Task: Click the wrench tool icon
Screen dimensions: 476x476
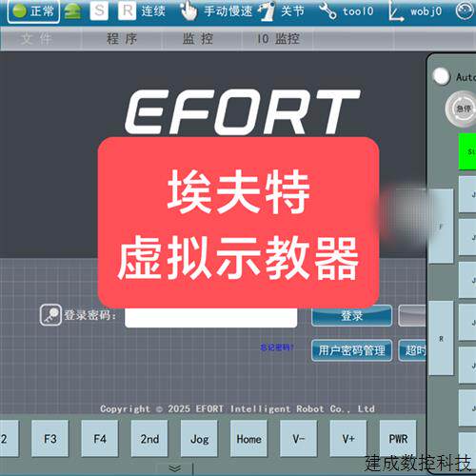Action: (328, 11)
